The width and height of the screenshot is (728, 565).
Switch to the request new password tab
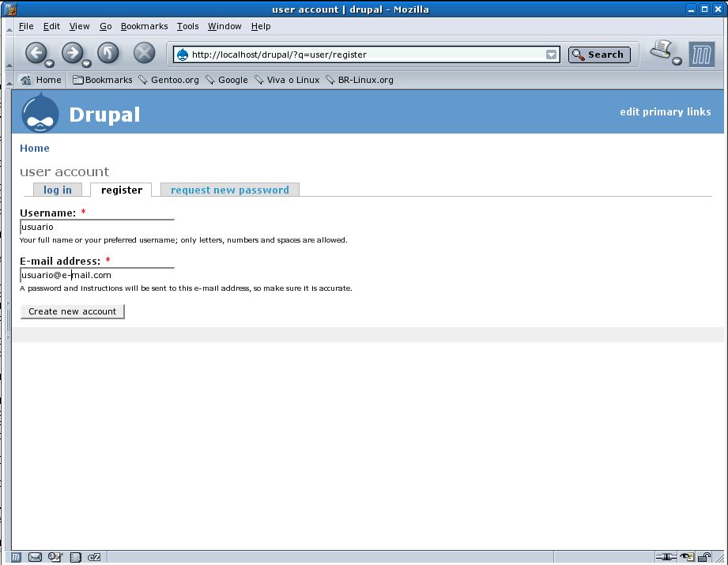230,190
